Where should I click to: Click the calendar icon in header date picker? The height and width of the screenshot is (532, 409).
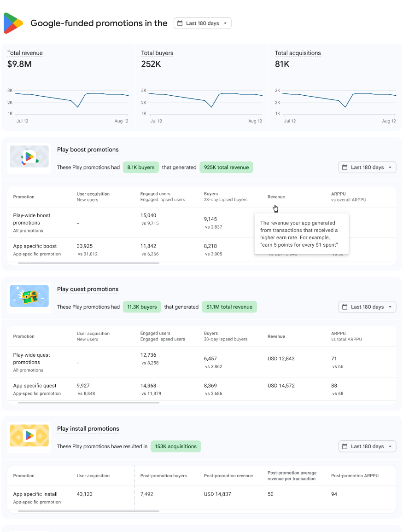pyautogui.click(x=180, y=23)
